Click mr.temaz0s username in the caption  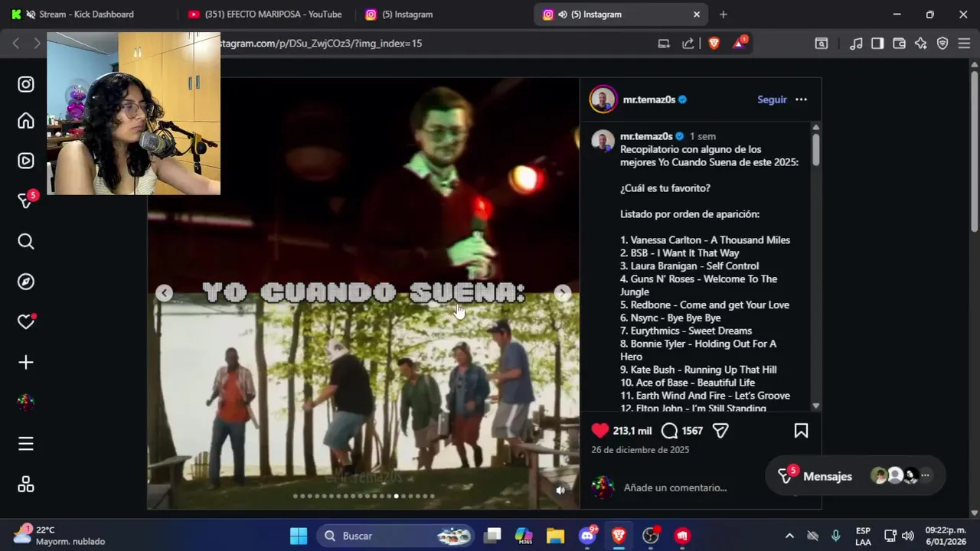646,136
